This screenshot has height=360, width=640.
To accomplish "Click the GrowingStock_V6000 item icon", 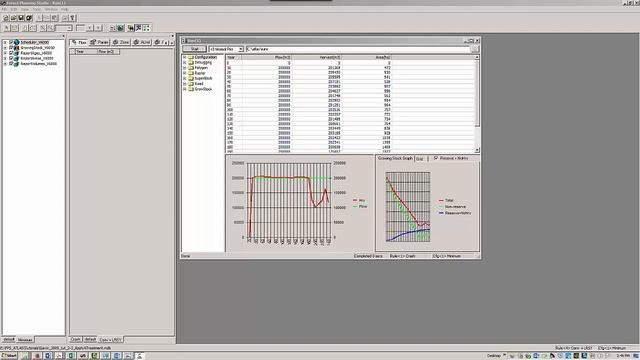I will coord(17,47).
